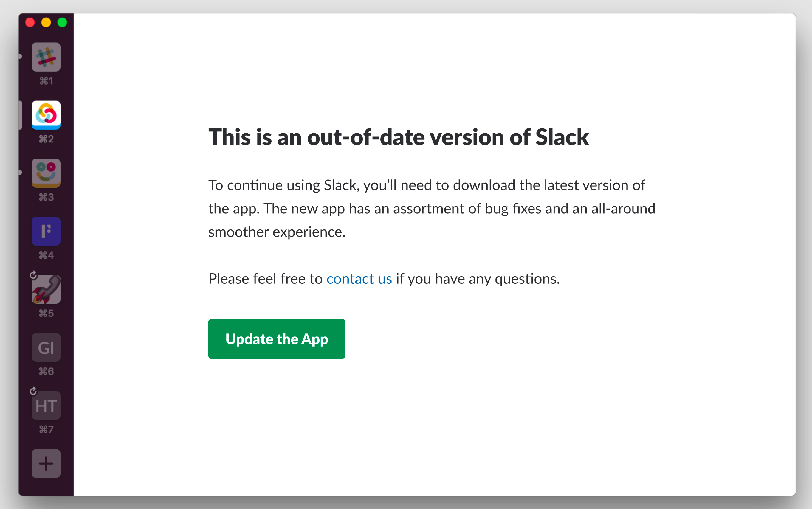Screen dimensions: 812x509
Task: Switch to the HT workspace (⌘7)
Action: tap(46, 405)
